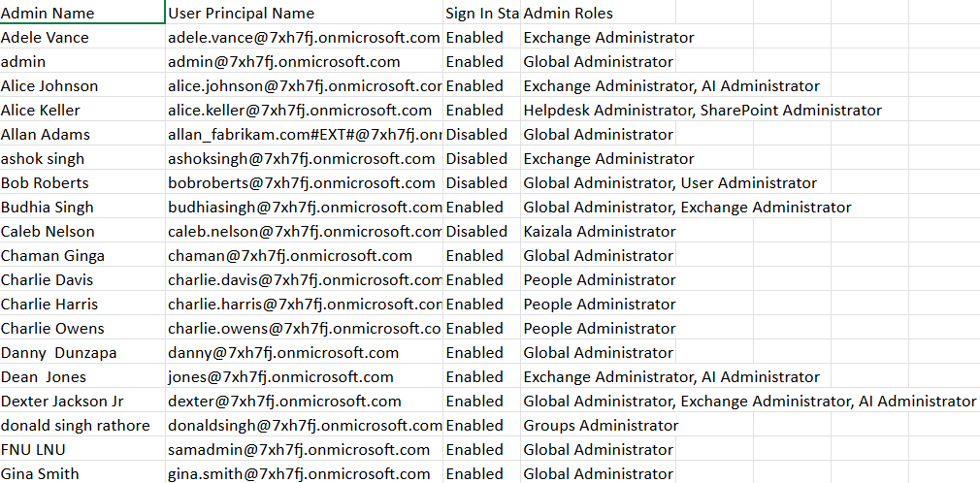Viewport: 980px width, 483px height.
Task: Select the Admin Roles column header cell
Action: click(x=569, y=14)
